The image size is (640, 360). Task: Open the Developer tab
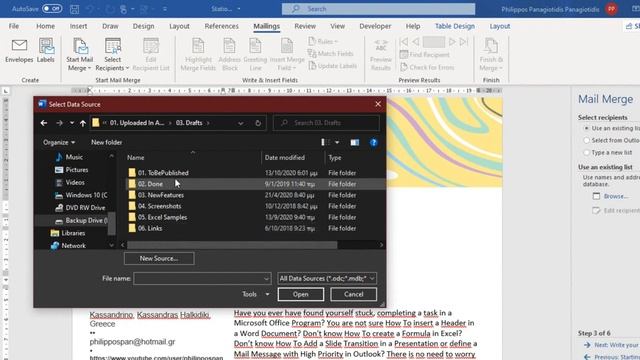point(375,26)
